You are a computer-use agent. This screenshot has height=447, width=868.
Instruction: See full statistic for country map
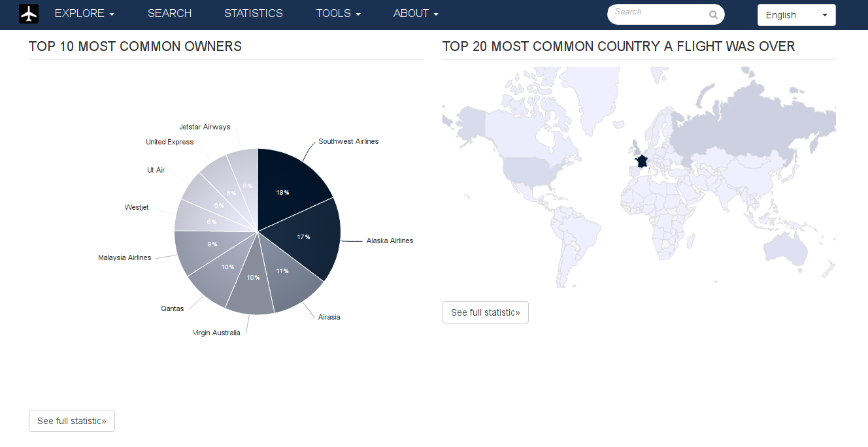[x=486, y=312]
